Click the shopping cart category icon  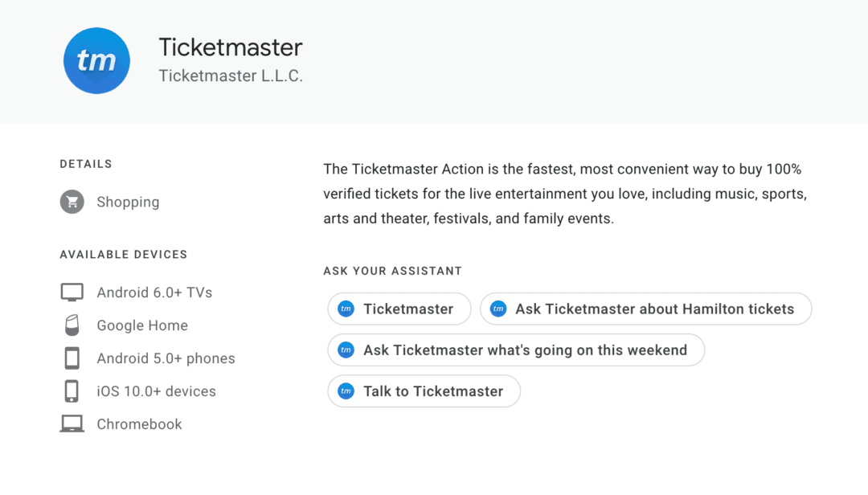72,202
